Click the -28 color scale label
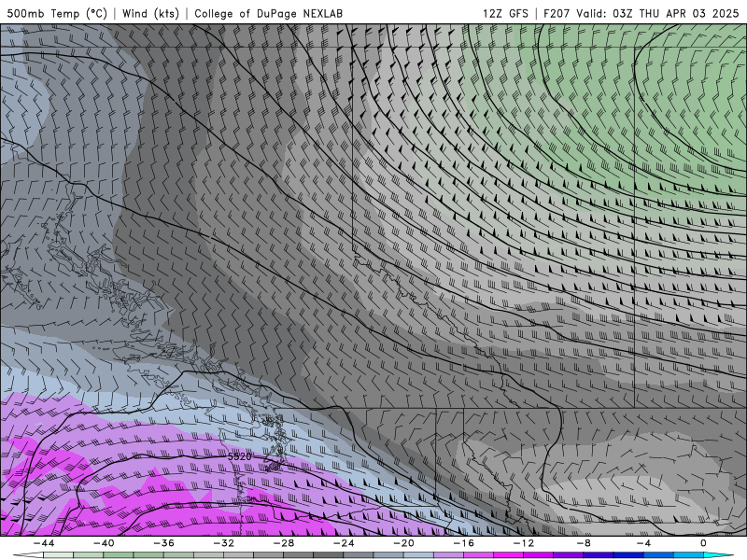Image resolution: width=747 pixels, height=560 pixels. [x=284, y=543]
